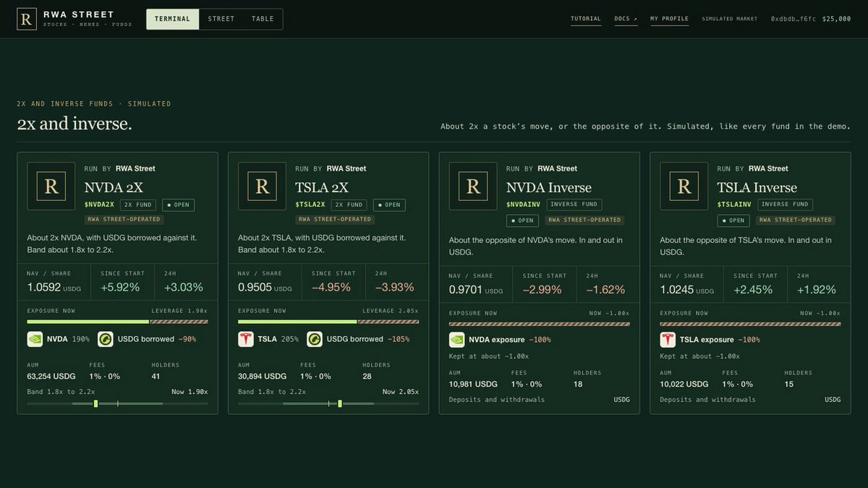Click the −4.95% since start value

click(331, 287)
